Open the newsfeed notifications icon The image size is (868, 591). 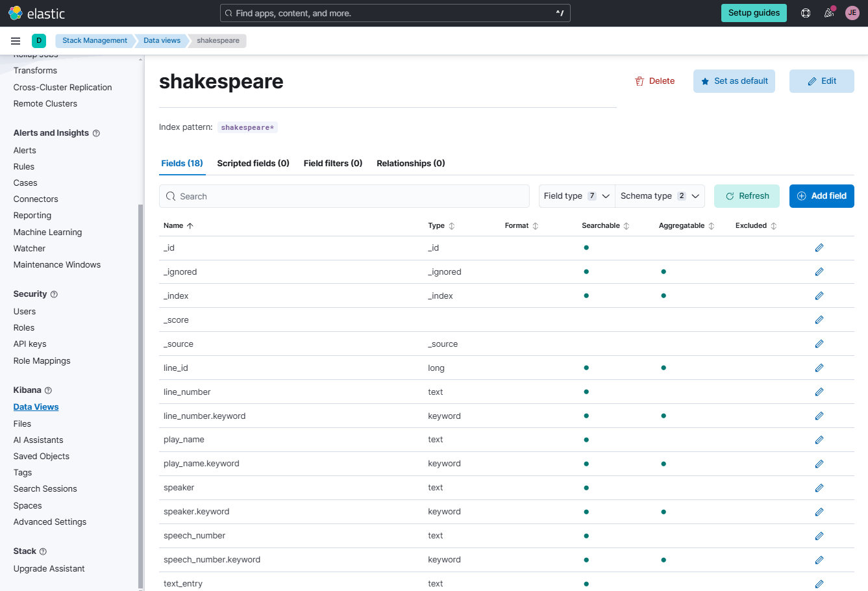coord(829,13)
